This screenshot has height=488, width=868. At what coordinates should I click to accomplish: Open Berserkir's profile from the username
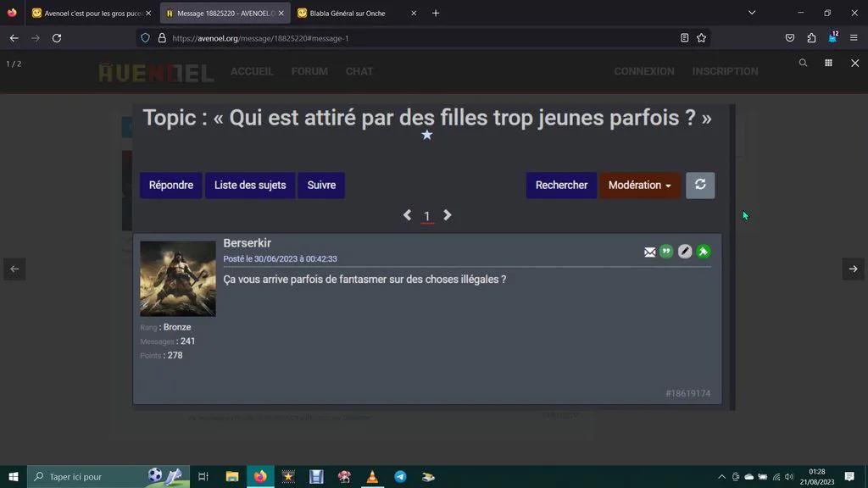(247, 243)
